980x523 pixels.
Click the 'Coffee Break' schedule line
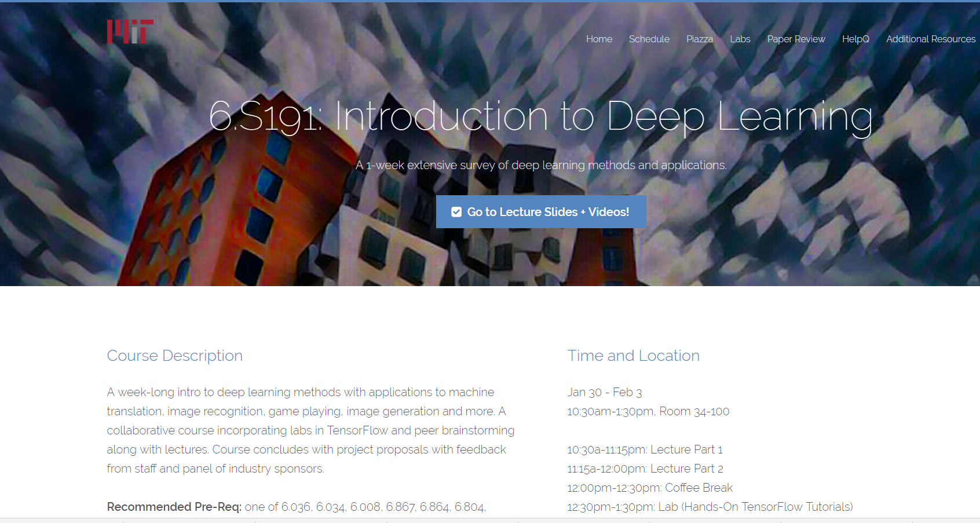coord(650,488)
